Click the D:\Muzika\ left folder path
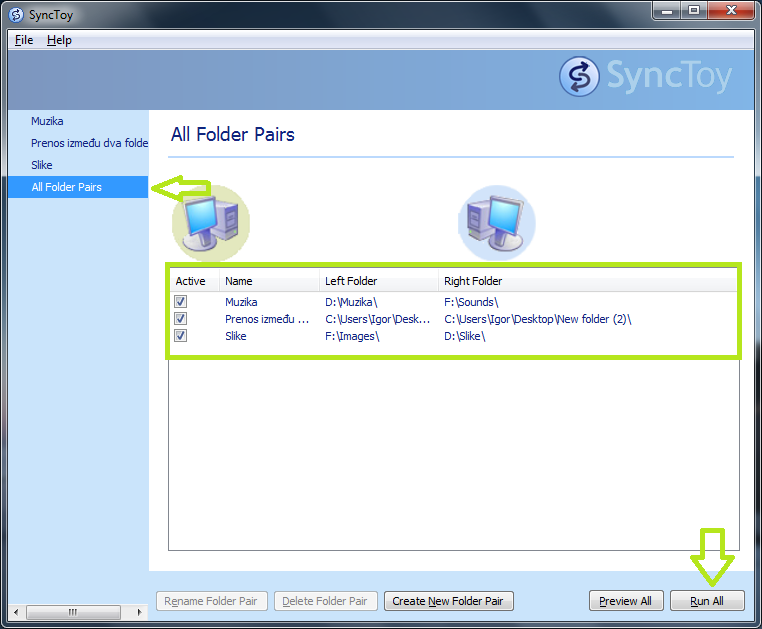762x629 pixels. pyautogui.click(x=351, y=302)
